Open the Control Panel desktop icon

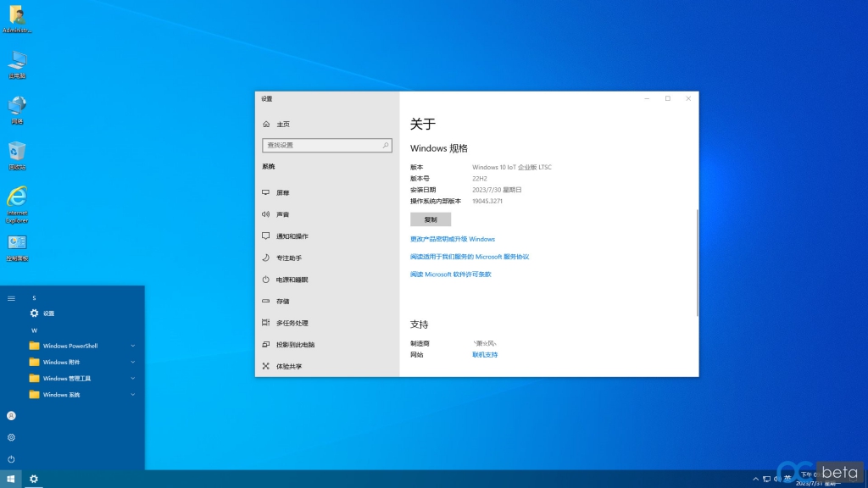click(17, 248)
